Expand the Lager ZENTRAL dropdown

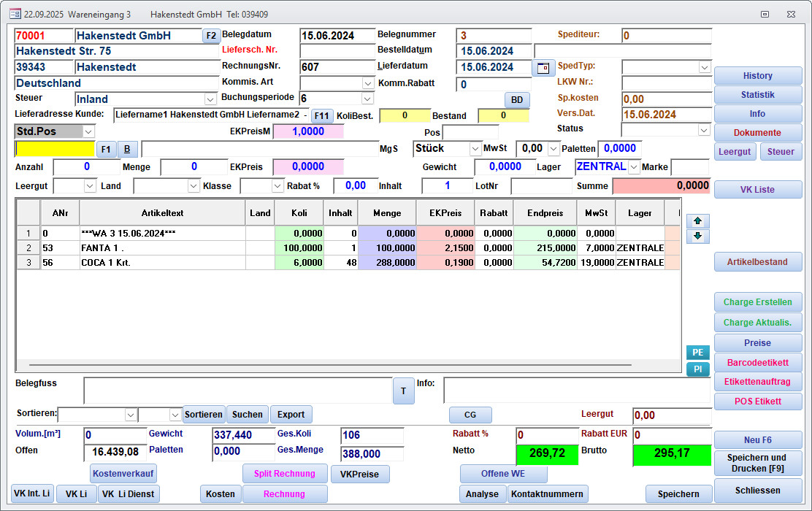tap(633, 167)
